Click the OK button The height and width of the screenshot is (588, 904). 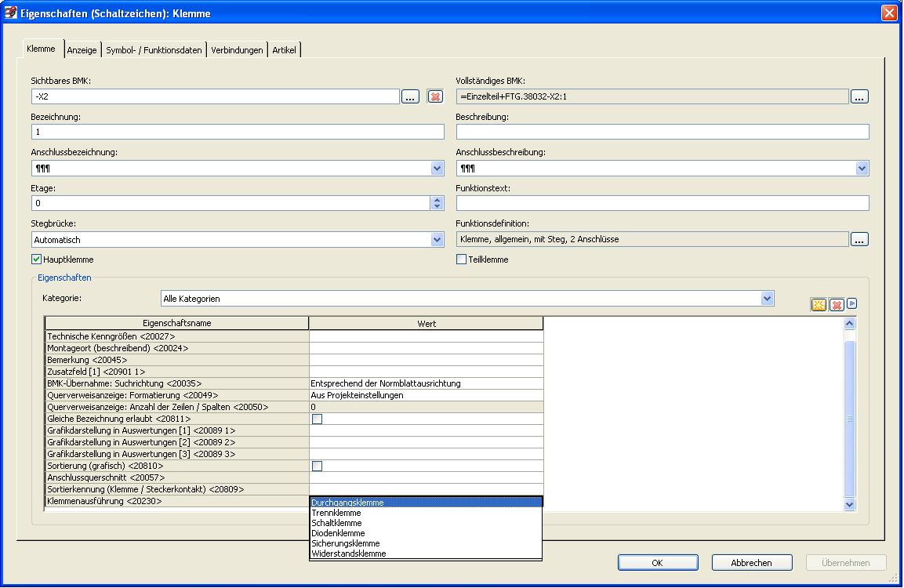point(657,563)
